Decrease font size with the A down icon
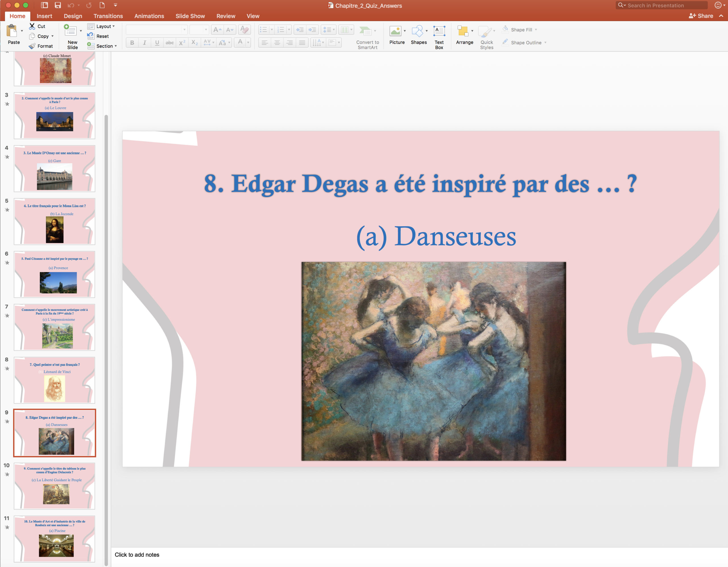 [x=230, y=30]
